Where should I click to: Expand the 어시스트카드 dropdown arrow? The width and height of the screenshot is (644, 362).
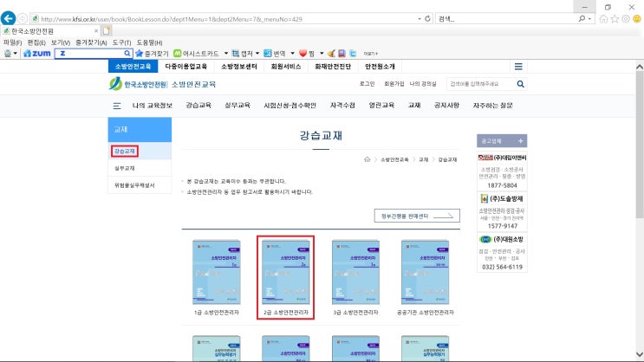[x=226, y=54]
